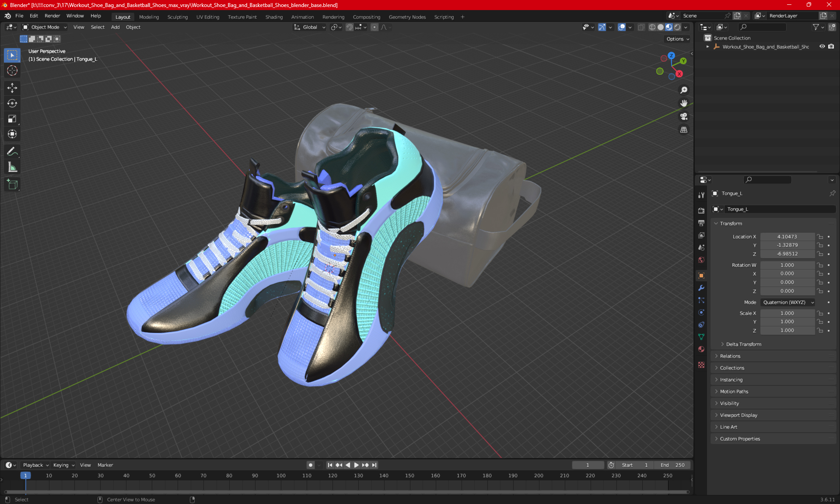
Task: Select the Cursor tool in toolbar
Action: click(12, 70)
